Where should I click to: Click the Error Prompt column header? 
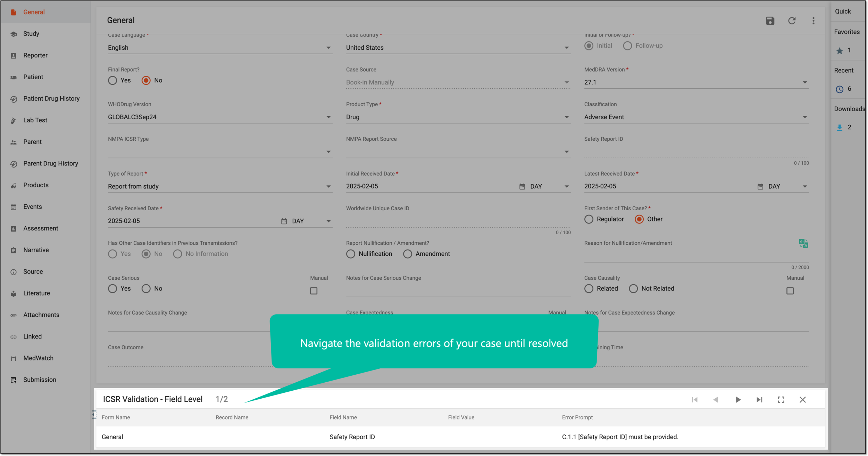pyautogui.click(x=577, y=417)
